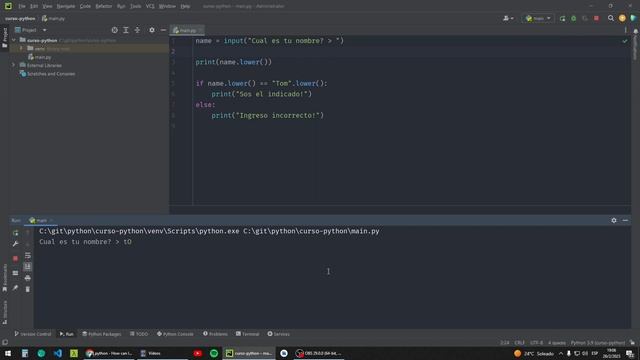This screenshot has width=640, height=360.
Task: Open the Version Control tool window
Action: pos(33,334)
